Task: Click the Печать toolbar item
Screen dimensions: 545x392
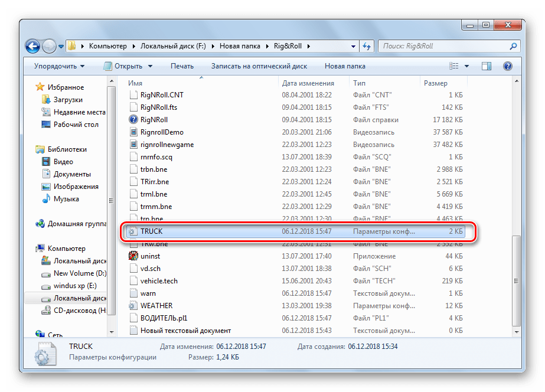Action: pos(182,66)
